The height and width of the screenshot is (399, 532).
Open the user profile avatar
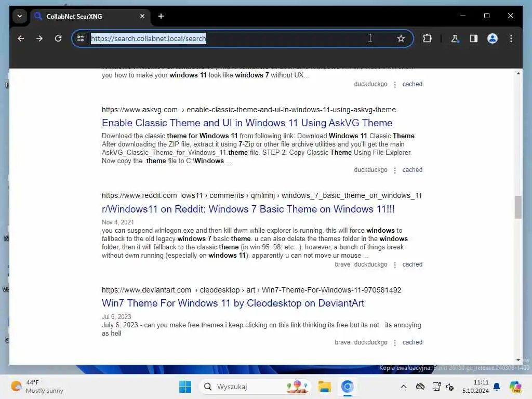(x=493, y=38)
